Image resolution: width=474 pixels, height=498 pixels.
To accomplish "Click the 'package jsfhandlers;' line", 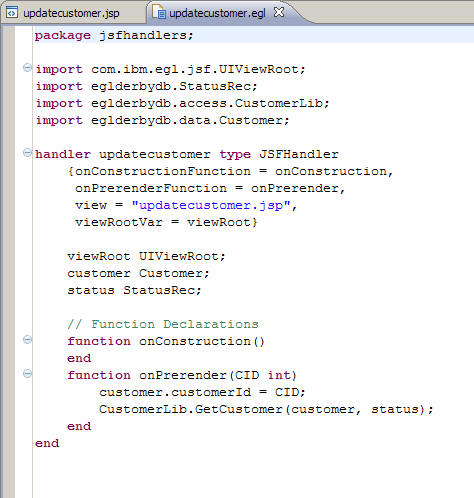I will pyautogui.click(x=114, y=35).
